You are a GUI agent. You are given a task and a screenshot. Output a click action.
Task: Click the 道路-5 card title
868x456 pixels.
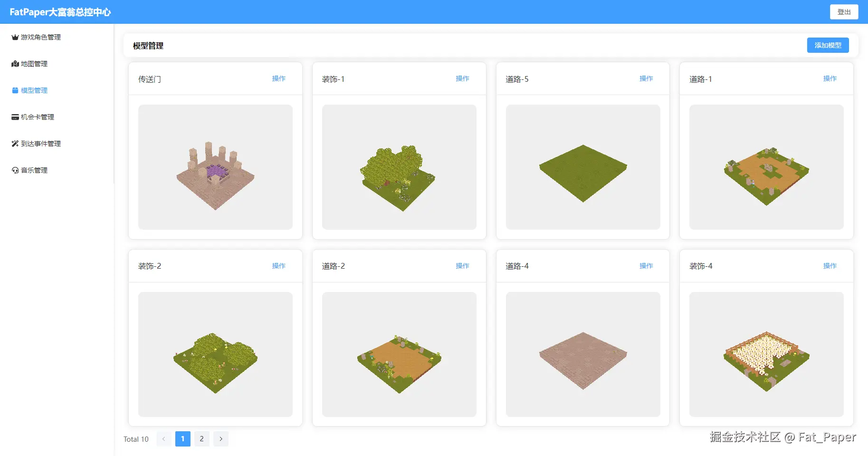(517, 79)
